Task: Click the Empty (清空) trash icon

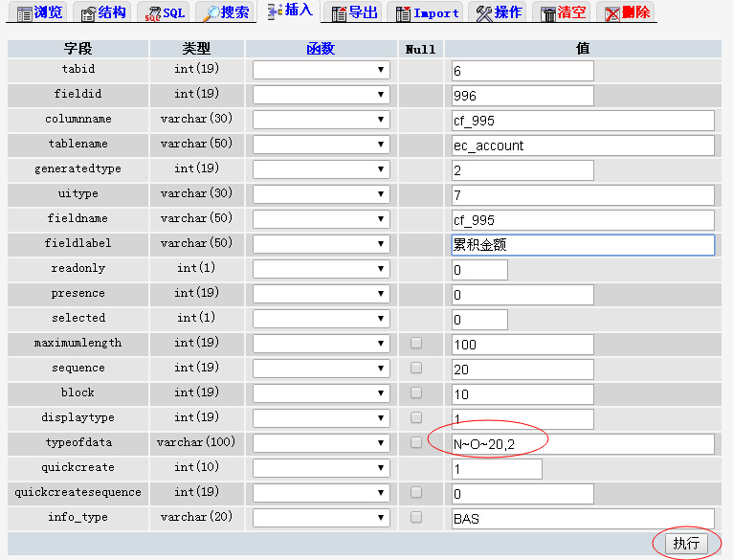Action: (548, 14)
